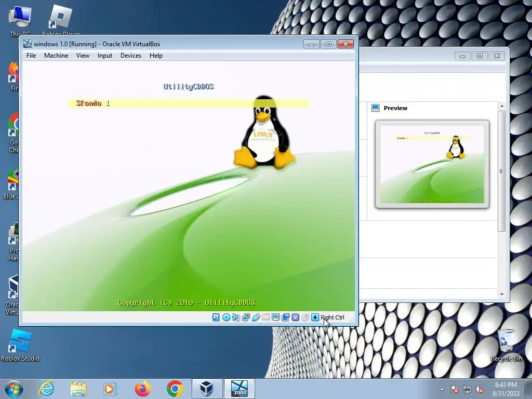532x399 pixels.
Task: Click the network tray icon
Action: 467,389
